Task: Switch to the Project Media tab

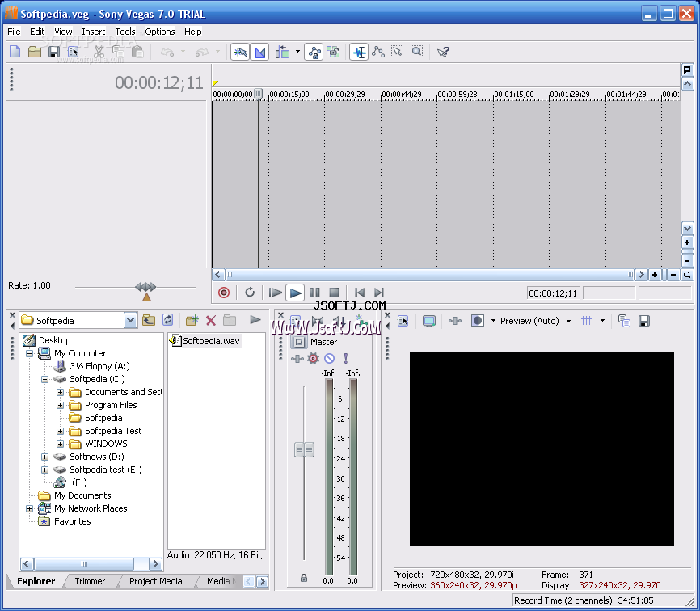Action: (x=155, y=581)
